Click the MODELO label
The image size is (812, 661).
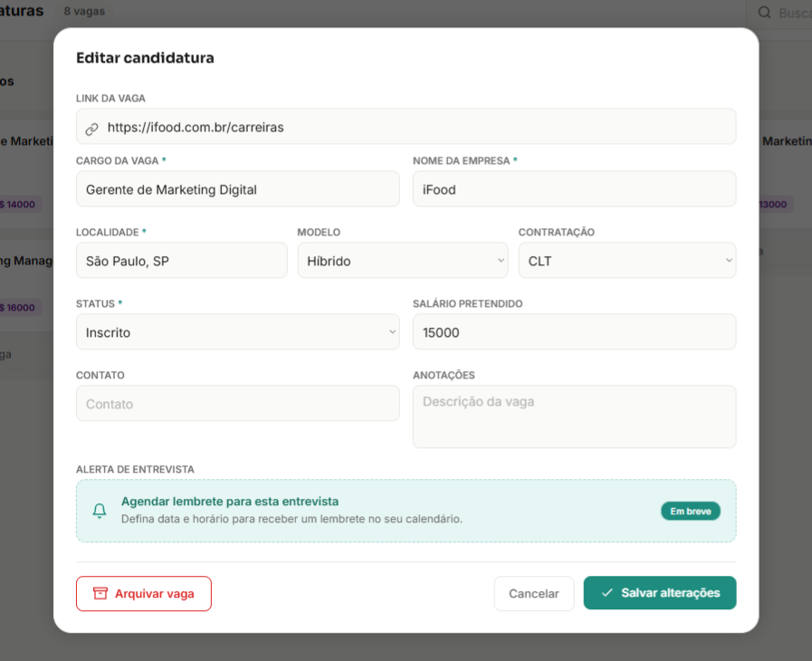(319, 232)
